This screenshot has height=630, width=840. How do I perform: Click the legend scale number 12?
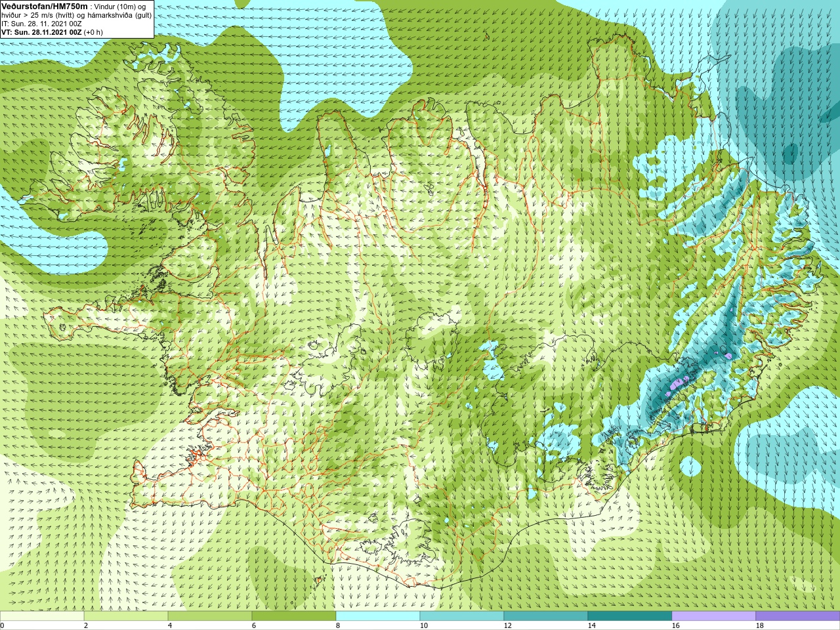pos(507,625)
